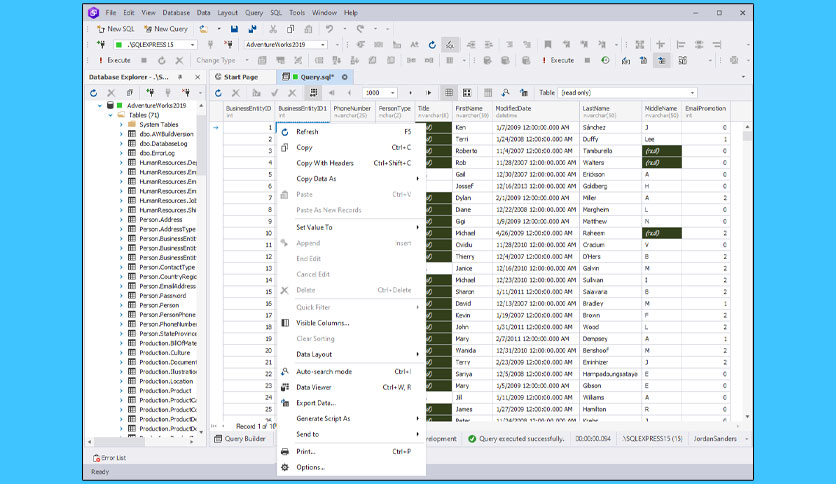Viewport: 836px width, 484px height.
Task: Choose Options... from the context menu
Action: [x=351, y=467]
